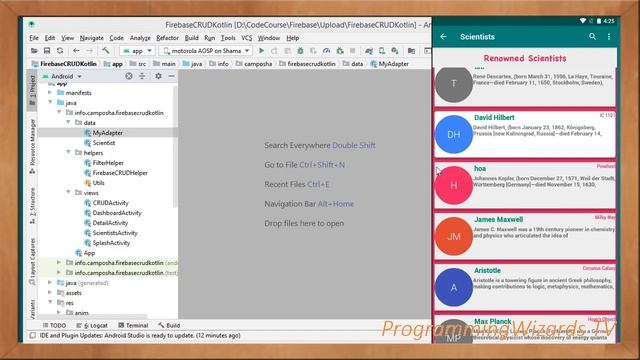
Task: Open Project panel gear settings
Action: tap(158, 76)
